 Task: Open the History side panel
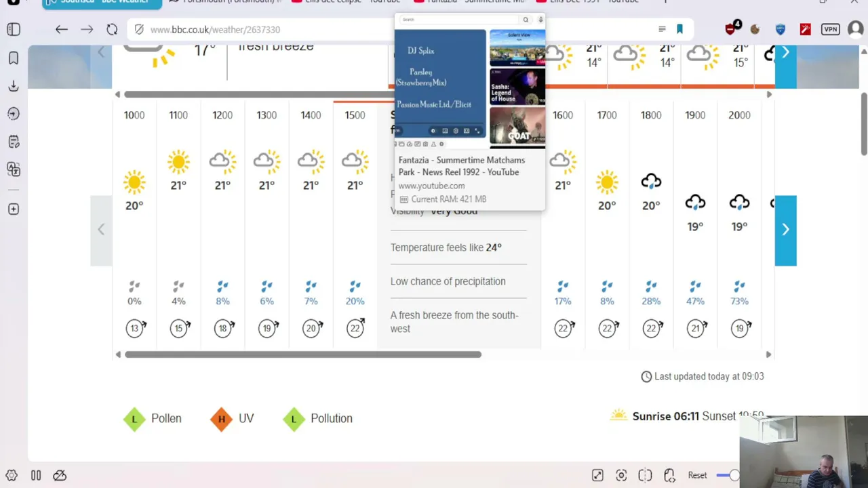(14, 114)
